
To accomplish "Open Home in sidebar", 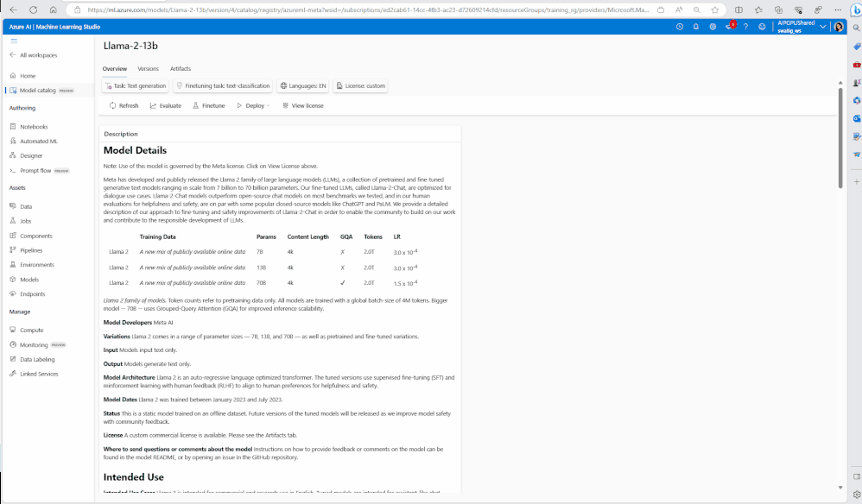I will 23,76.
